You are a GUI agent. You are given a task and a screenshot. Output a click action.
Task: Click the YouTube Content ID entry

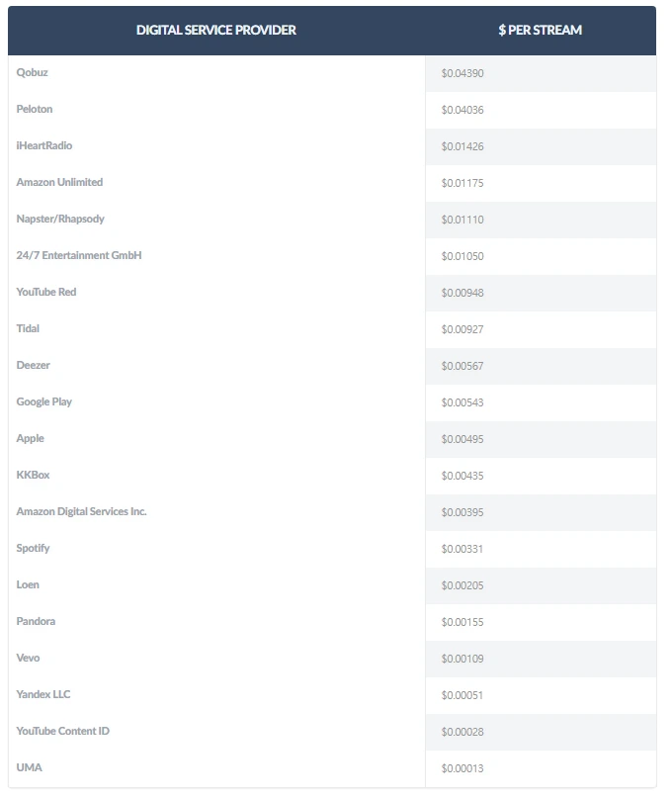[63, 731]
